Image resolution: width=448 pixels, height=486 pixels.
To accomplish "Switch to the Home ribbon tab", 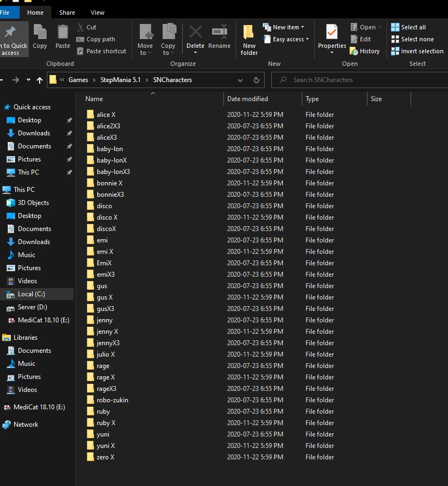I will [x=35, y=13].
